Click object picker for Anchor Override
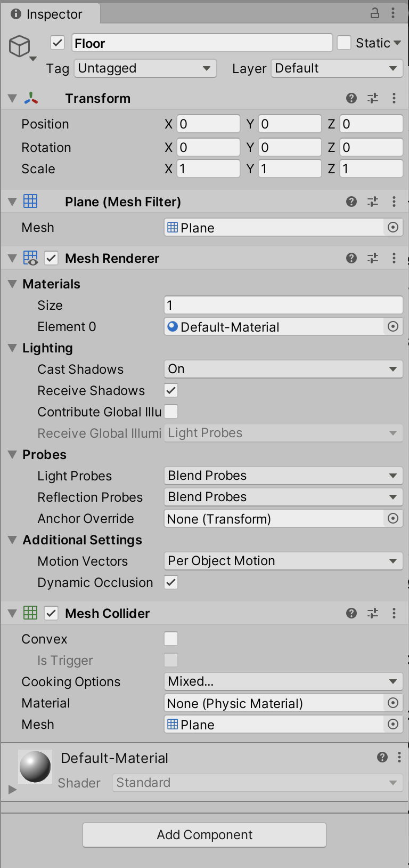This screenshot has width=409, height=868. (393, 518)
